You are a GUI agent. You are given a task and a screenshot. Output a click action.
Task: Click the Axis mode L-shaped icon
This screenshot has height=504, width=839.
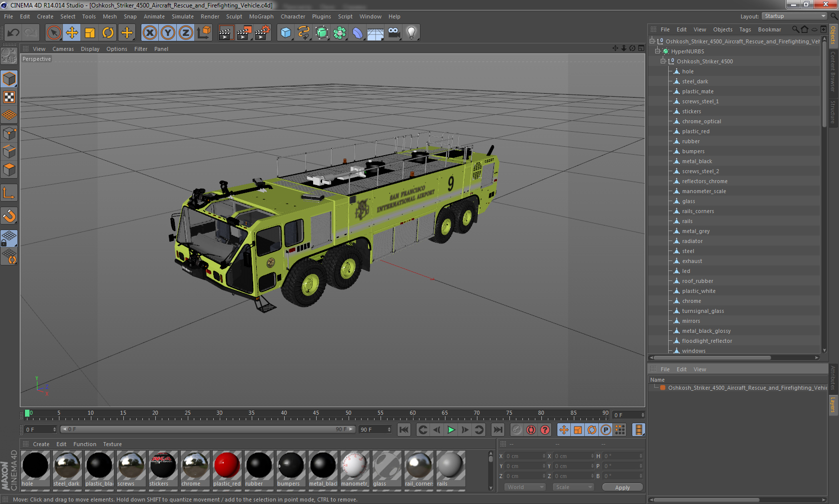[x=9, y=193]
